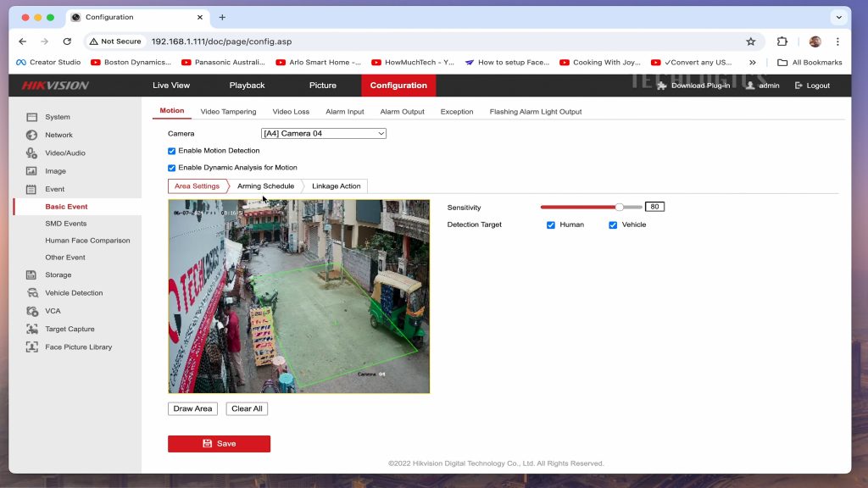The image size is (868, 488).
Task: Click the Video/Audio sidebar icon
Action: pyautogui.click(x=31, y=153)
